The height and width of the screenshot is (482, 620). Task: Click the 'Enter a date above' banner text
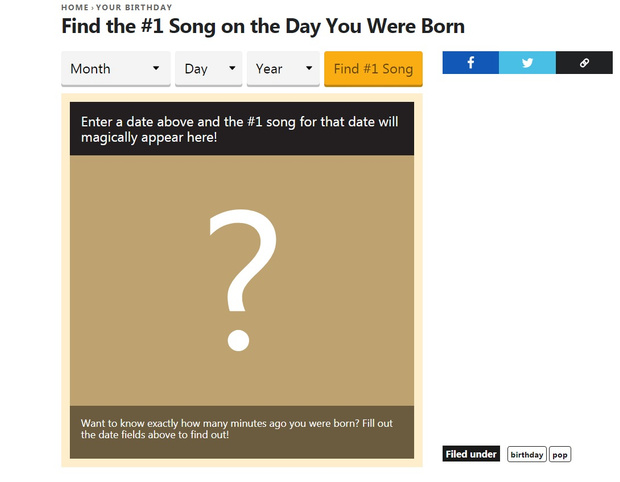coord(240,129)
